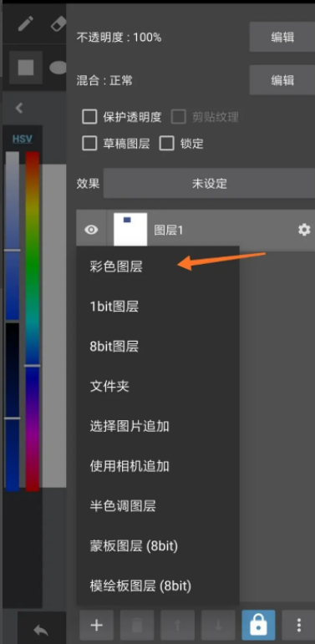
Task: Delete layer with trash icon
Action: 137,626
